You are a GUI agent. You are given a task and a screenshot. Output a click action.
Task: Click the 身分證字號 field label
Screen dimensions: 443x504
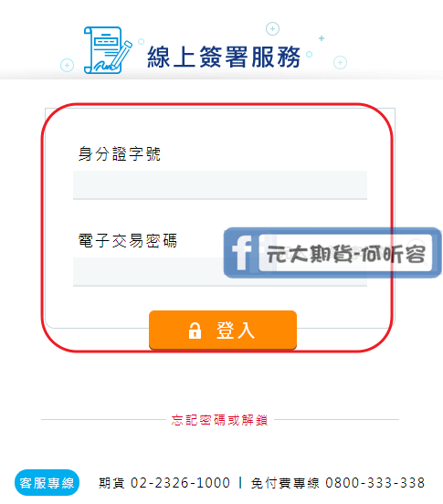click(x=120, y=153)
